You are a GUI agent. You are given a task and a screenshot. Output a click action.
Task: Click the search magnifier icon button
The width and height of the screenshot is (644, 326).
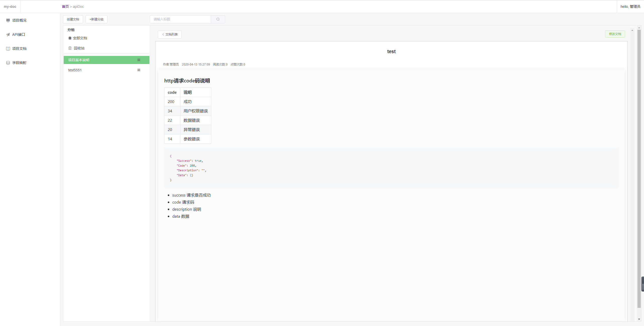pyautogui.click(x=218, y=19)
